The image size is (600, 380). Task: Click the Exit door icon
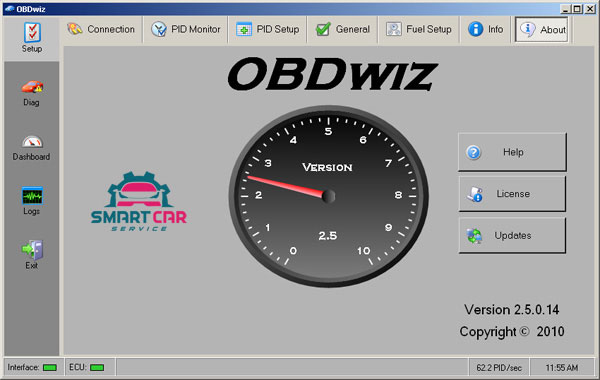[x=32, y=250]
